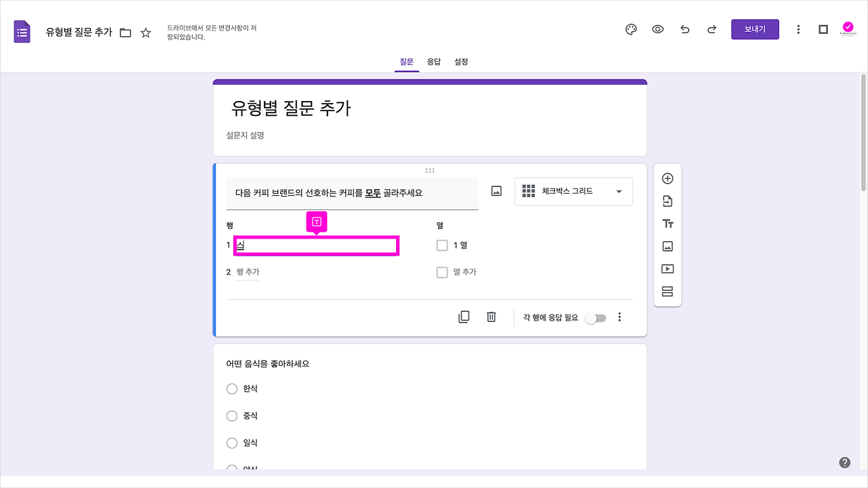This screenshot has width=868, height=488.
Task: Open the 체크박스 그리드 question type dropdown
Action: click(x=573, y=191)
